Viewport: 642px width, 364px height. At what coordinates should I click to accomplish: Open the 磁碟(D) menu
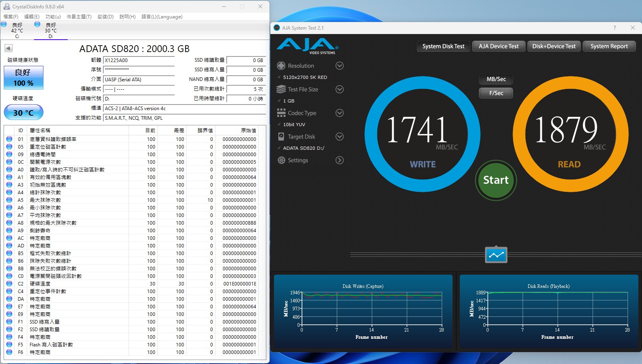click(x=106, y=17)
